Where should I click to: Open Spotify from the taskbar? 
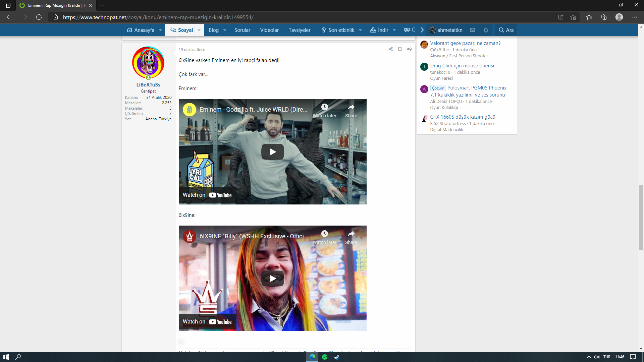click(324, 357)
